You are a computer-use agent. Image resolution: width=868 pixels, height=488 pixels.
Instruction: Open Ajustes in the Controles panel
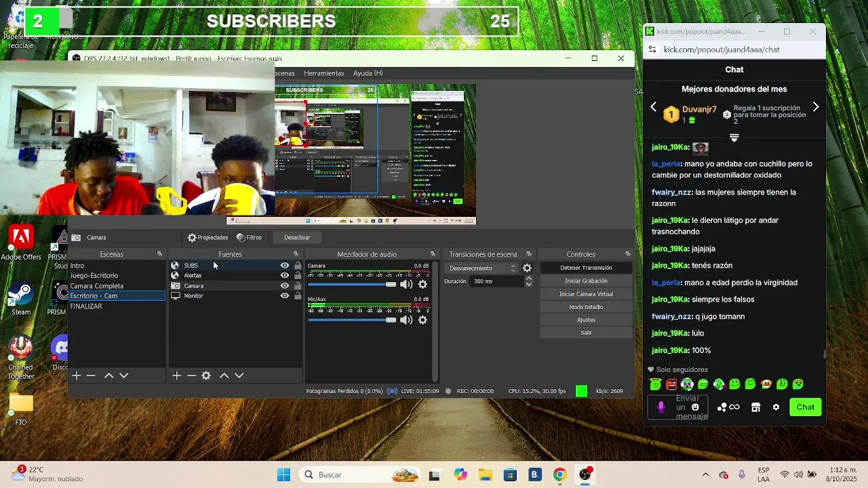pos(586,320)
